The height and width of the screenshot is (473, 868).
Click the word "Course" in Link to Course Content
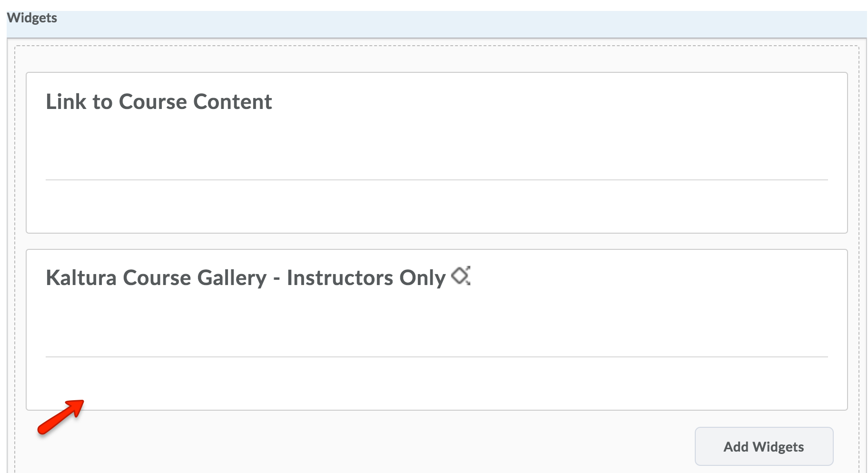[153, 102]
